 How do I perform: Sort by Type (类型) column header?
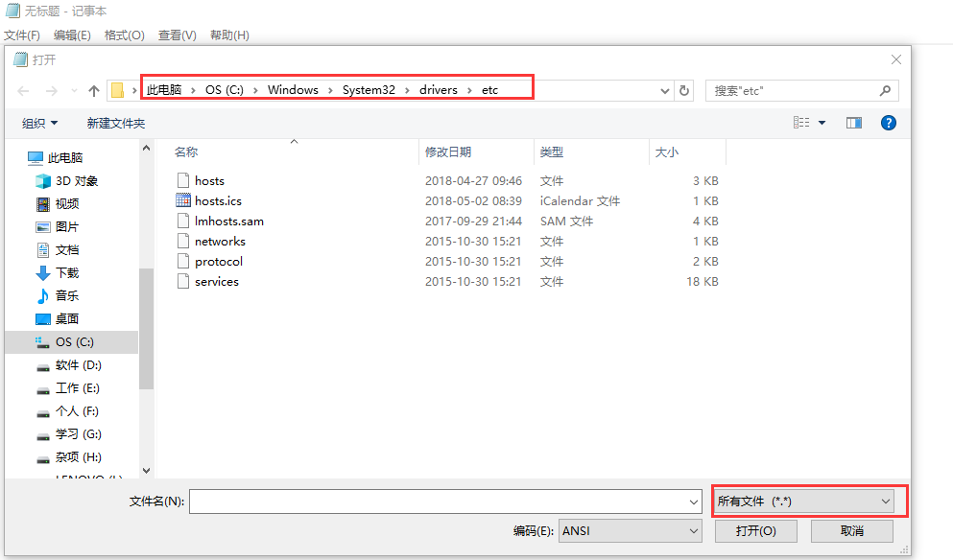click(x=551, y=152)
